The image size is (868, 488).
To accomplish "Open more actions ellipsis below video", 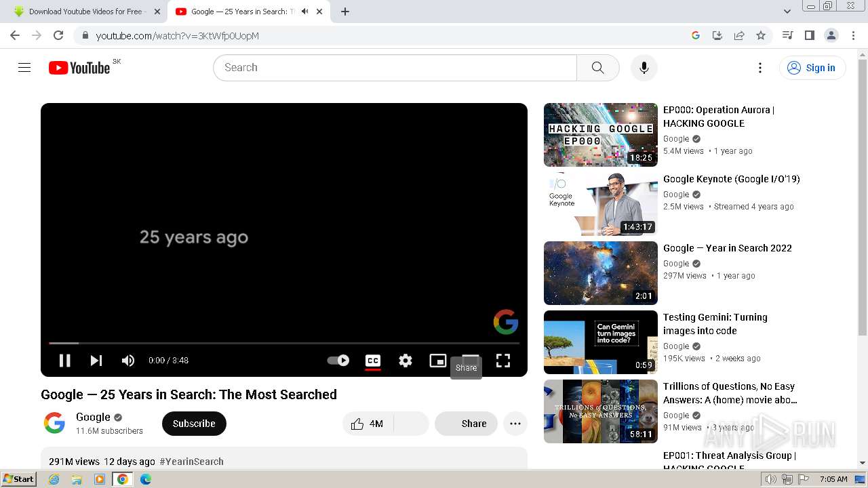I will point(515,424).
